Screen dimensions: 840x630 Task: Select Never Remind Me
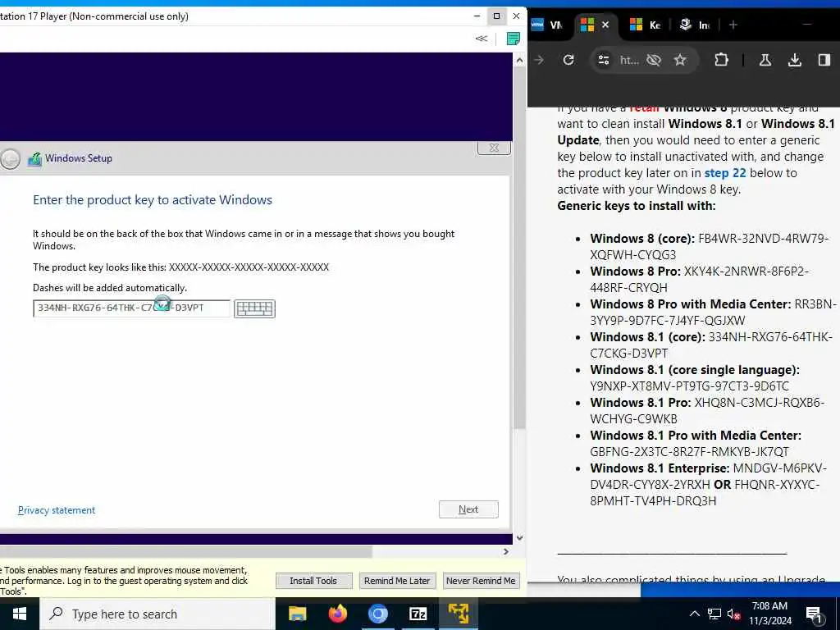pos(481,581)
